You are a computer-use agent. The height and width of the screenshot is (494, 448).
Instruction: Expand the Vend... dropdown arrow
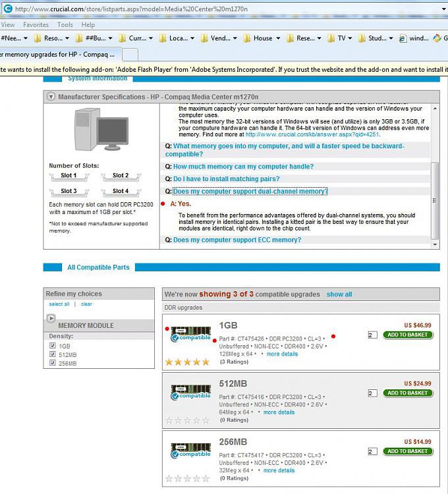click(235, 38)
